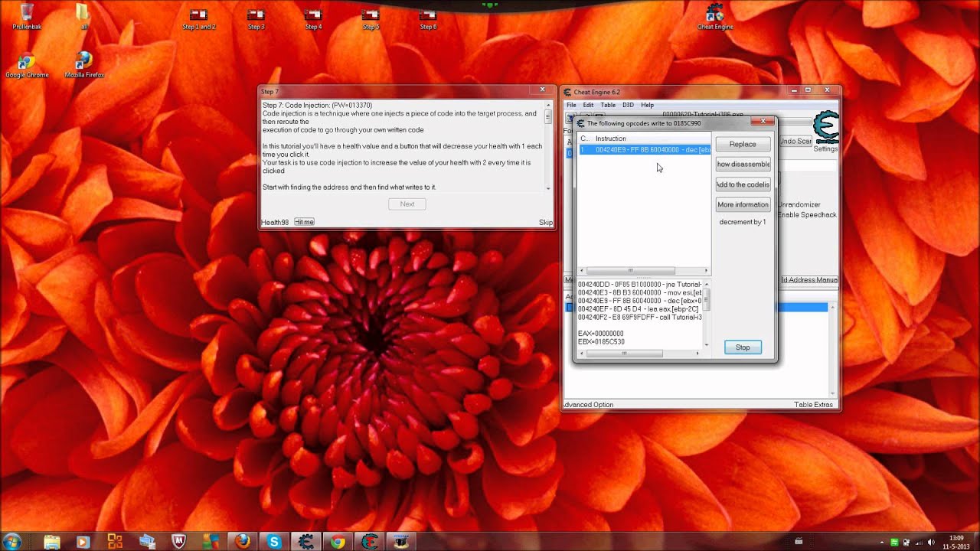
Task: Click the Replace button in opcodes dialog
Action: tap(743, 144)
